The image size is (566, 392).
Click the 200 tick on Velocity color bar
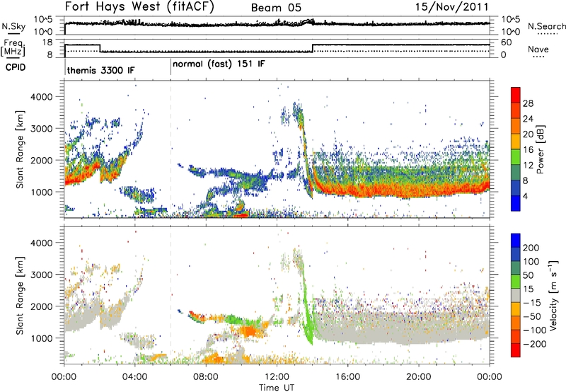(531, 248)
